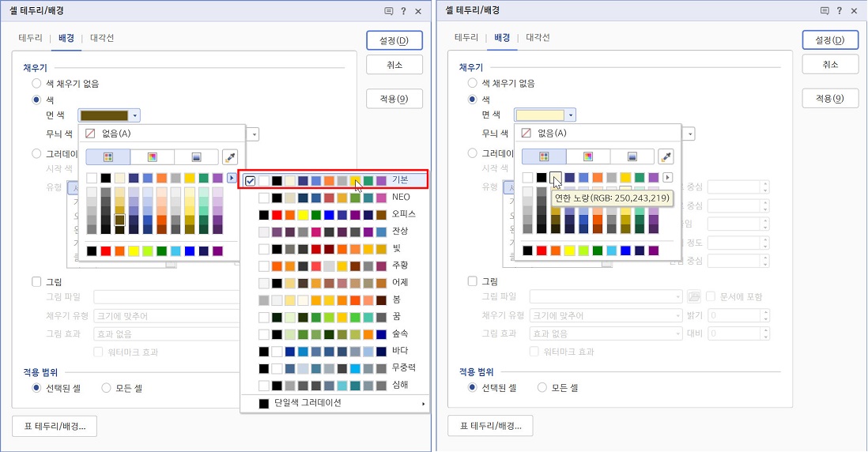Select 모든 셀 radio, left dialog
Viewport: 868px width, 452px height.
(x=106, y=388)
